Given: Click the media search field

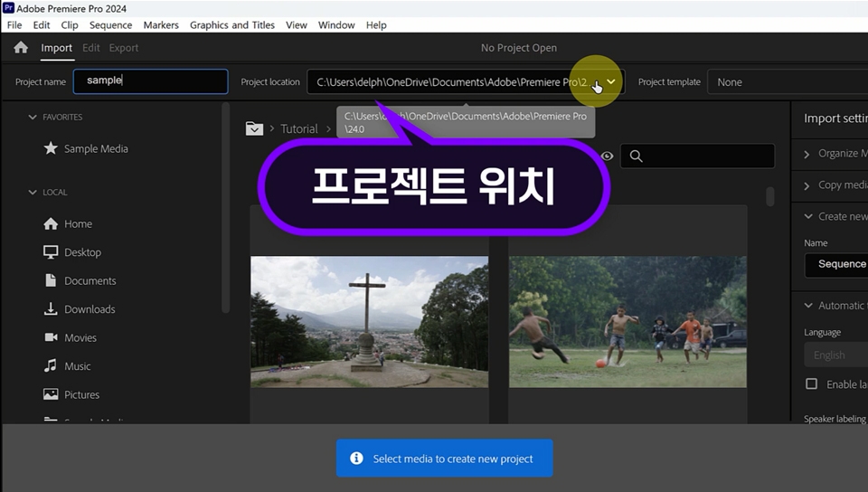Looking at the screenshot, I should [697, 156].
